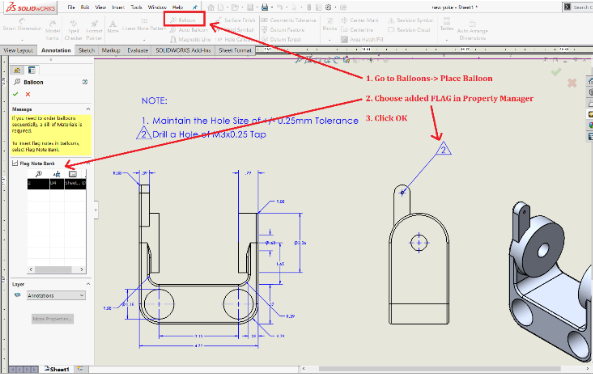Add a new sheet with bottom icon
This screenshot has height=374, width=593.
(80, 369)
